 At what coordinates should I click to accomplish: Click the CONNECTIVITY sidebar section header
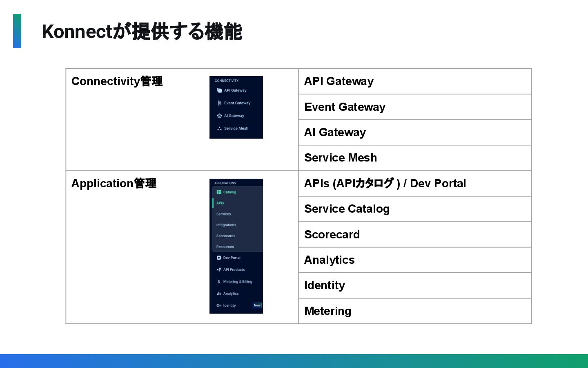tap(227, 81)
